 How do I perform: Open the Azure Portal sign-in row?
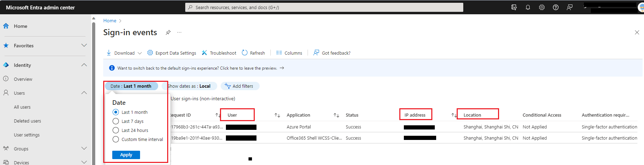(x=403, y=127)
